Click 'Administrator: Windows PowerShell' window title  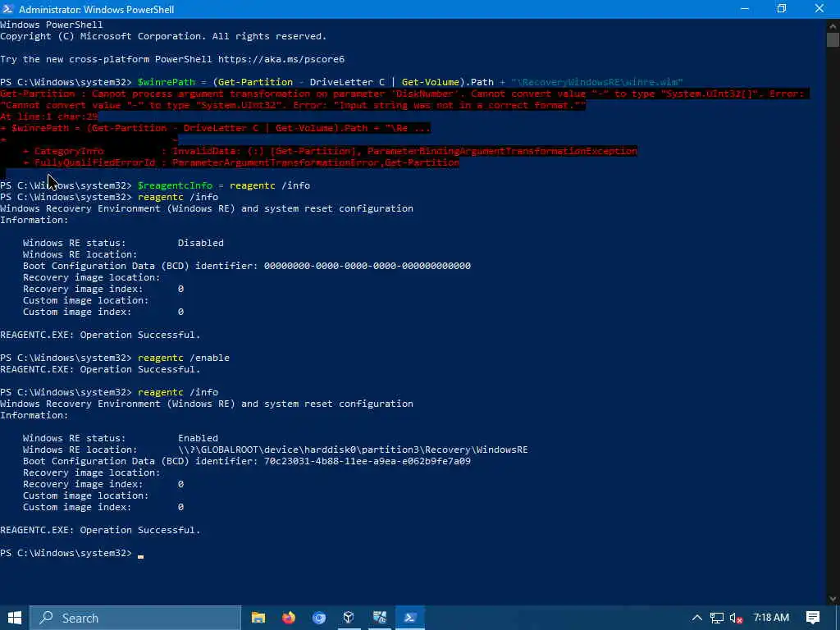pos(97,9)
